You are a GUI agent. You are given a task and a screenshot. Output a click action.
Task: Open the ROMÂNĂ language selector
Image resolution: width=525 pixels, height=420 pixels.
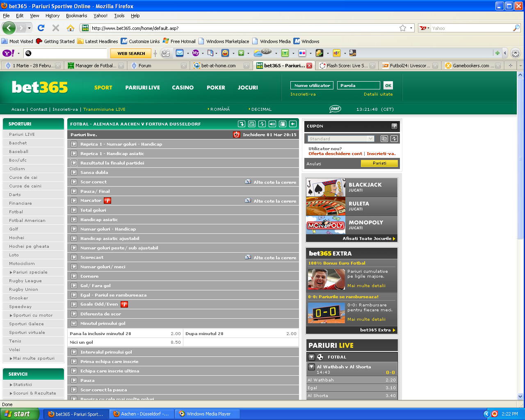point(219,109)
